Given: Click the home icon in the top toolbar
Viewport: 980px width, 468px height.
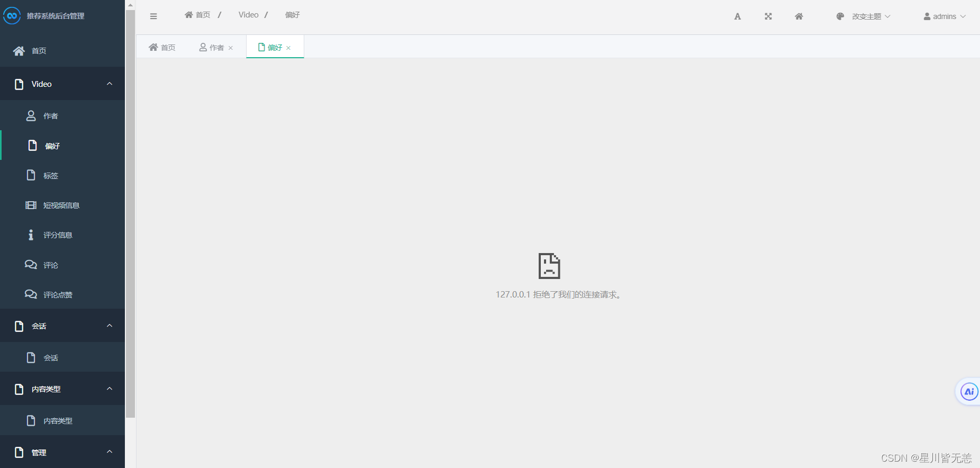Looking at the screenshot, I should (799, 16).
